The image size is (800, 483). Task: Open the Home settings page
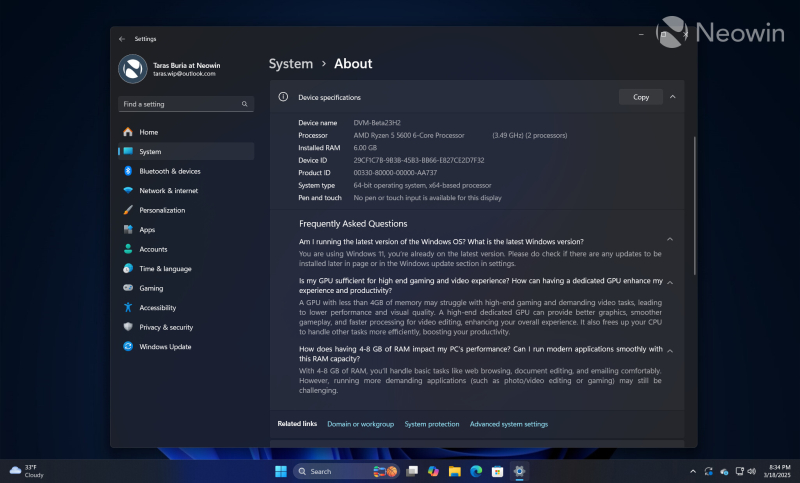click(148, 132)
